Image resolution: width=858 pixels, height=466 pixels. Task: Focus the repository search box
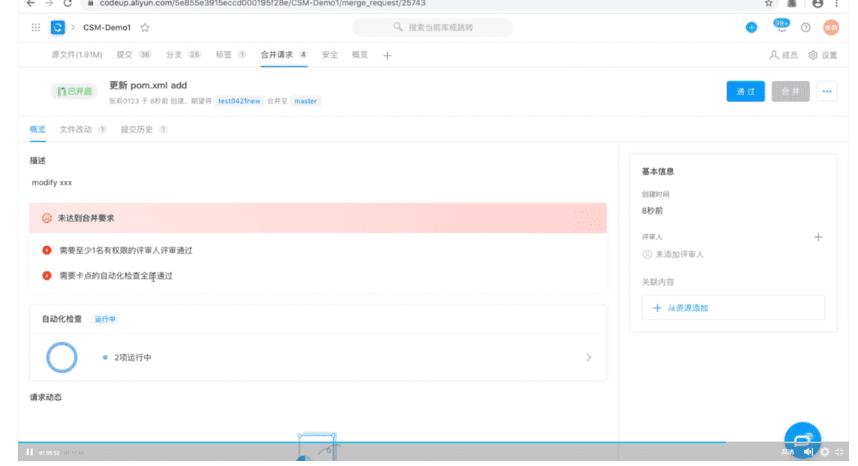(433, 27)
